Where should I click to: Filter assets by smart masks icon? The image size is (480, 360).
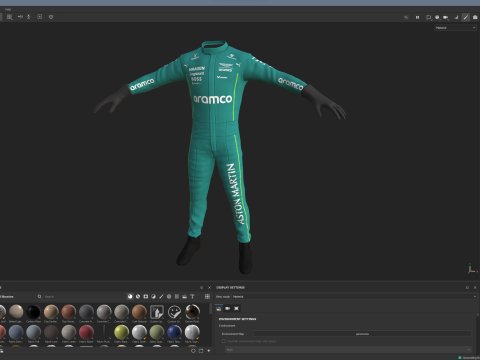coord(146,296)
